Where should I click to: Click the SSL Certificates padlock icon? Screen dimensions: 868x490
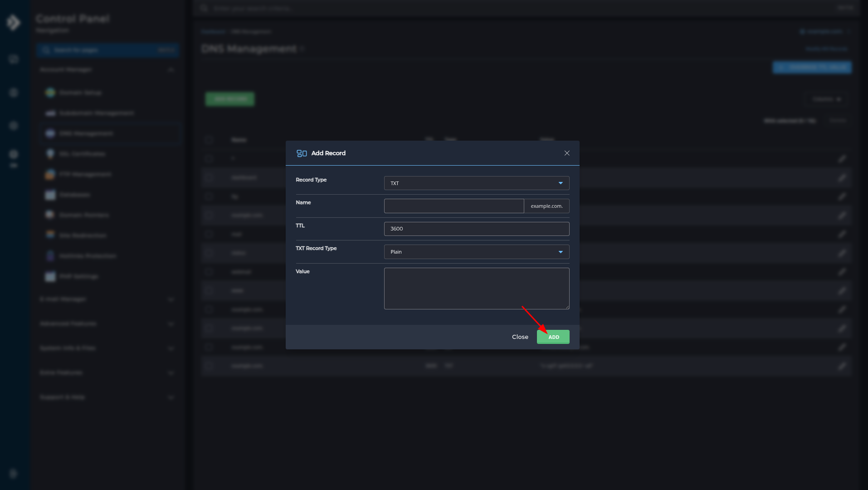coord(50,154)
